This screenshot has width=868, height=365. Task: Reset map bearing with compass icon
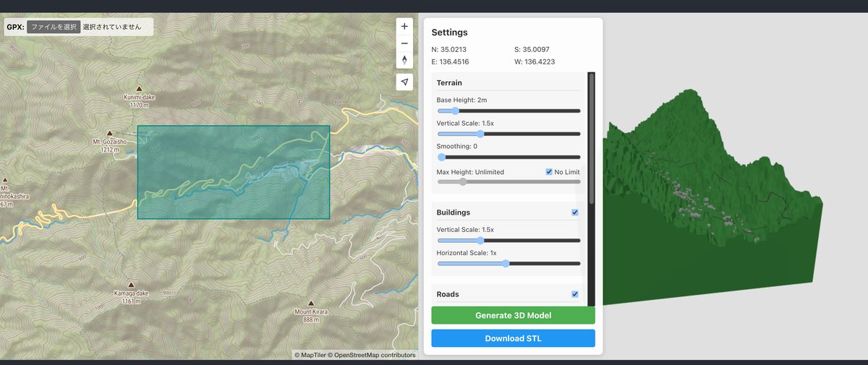coord(404,60)
